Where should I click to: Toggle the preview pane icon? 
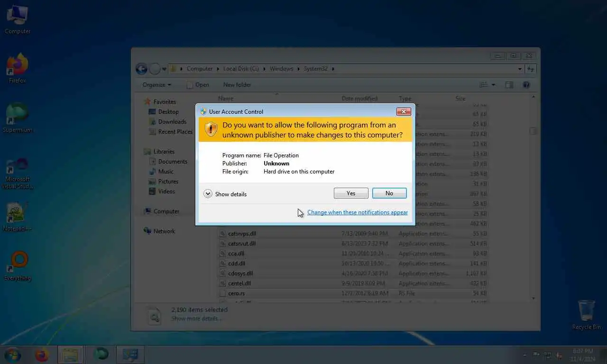(x=509, y=85)
